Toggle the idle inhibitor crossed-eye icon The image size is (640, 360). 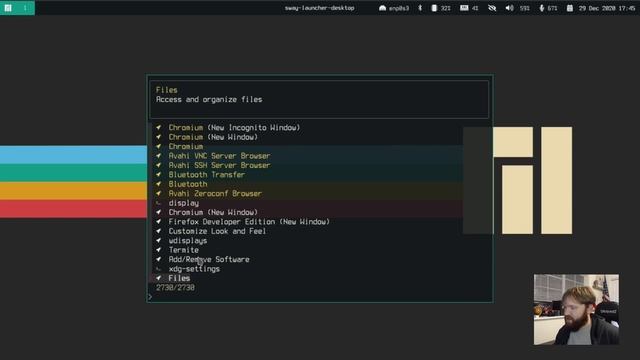click(492, 8)
